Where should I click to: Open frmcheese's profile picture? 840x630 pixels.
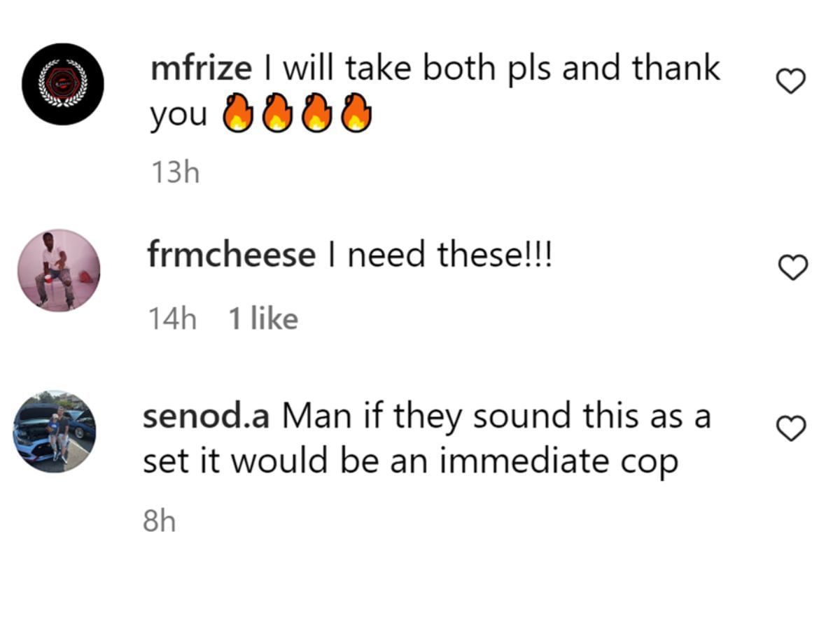click(59, 269)
